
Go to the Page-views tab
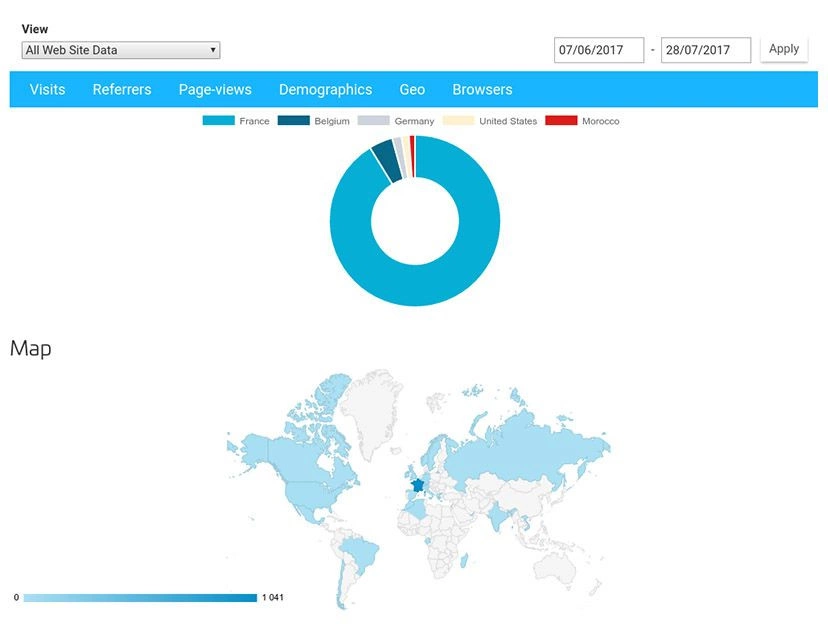tap(215, 90)
